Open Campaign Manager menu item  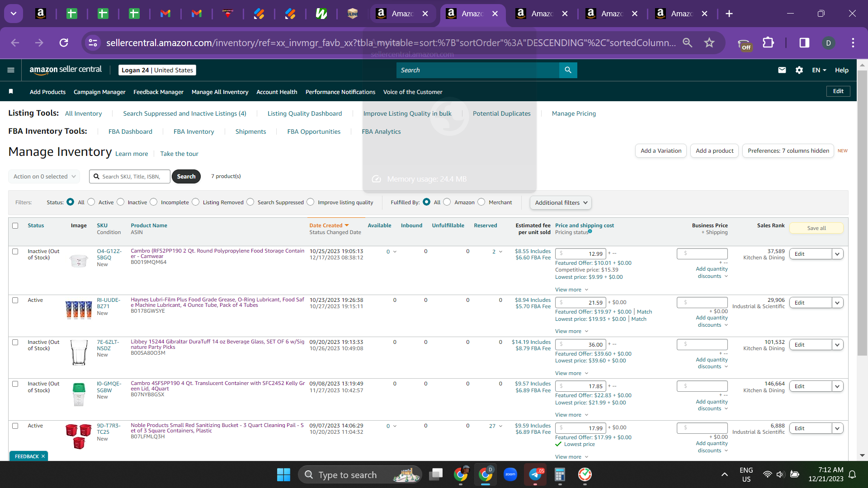click(x=99, y=92)
